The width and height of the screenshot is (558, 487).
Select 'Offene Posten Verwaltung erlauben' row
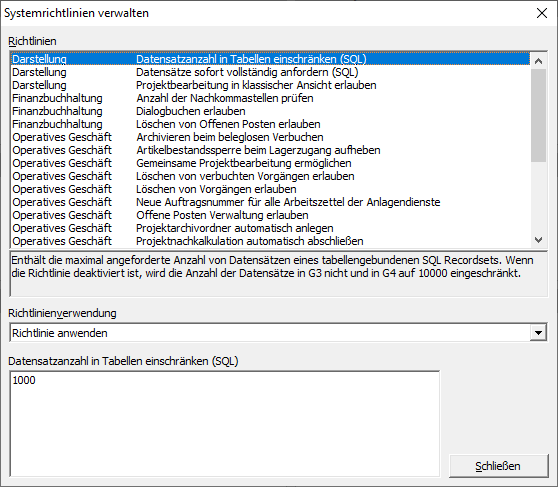(271, 215)
